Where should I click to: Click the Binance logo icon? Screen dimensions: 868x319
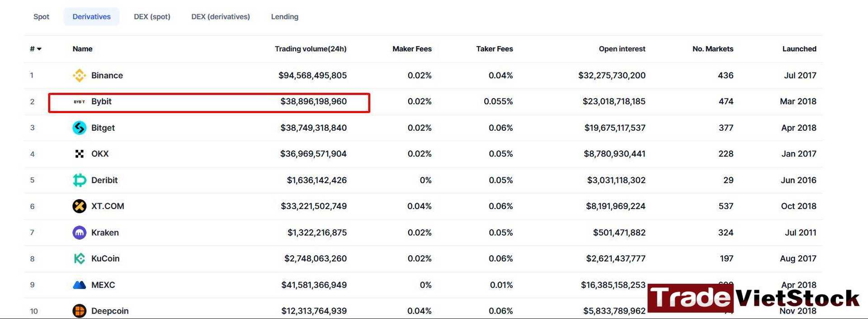[79, 75]
